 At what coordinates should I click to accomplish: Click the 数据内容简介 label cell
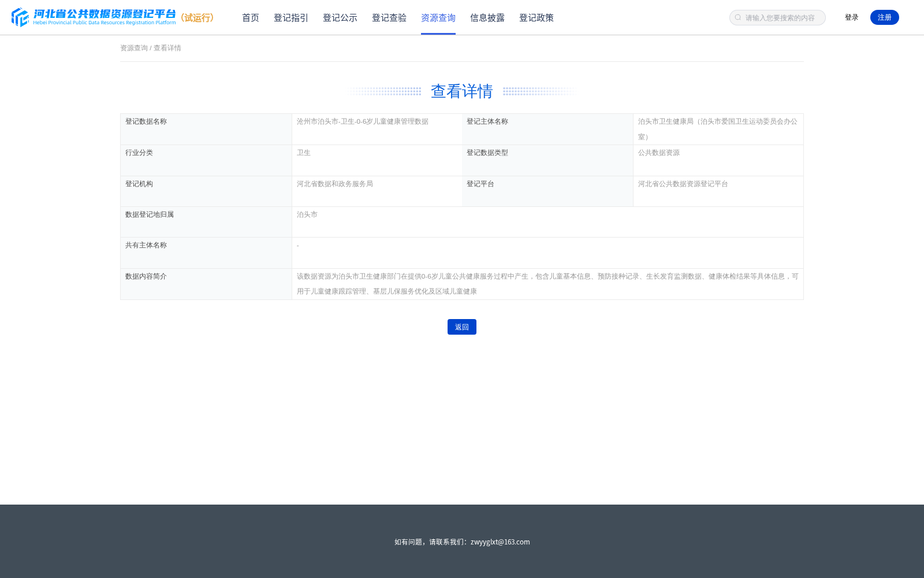[206, 284]
